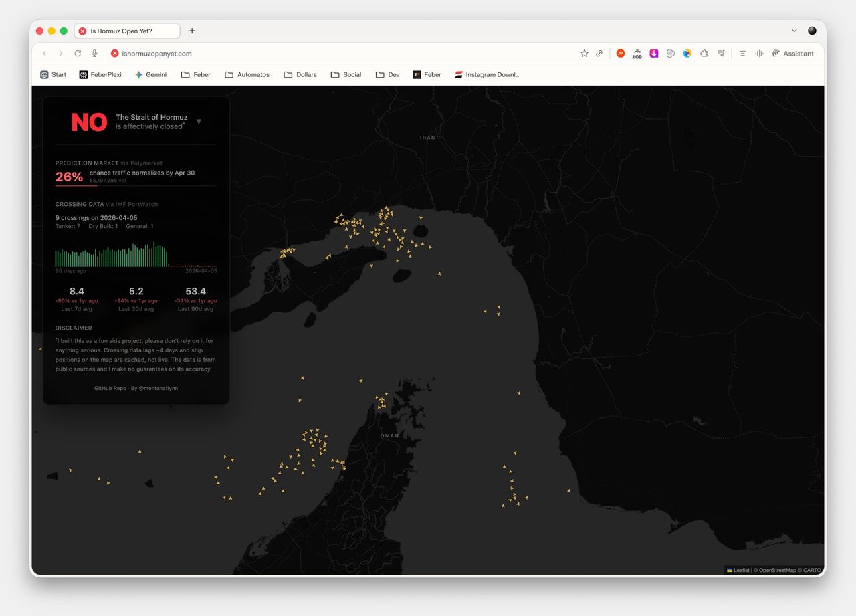
Task: Reload the page with the refresh icon
Action: (x=78, y=54)
